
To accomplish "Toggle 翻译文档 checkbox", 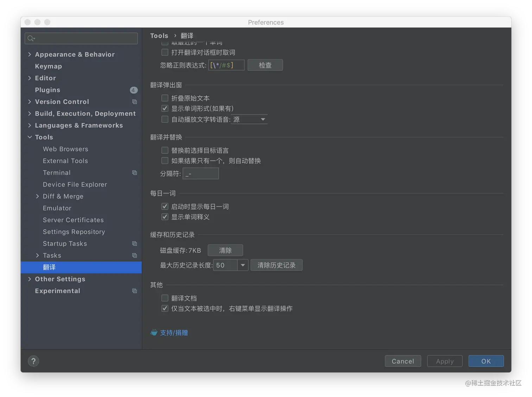I will click(165, 298).
